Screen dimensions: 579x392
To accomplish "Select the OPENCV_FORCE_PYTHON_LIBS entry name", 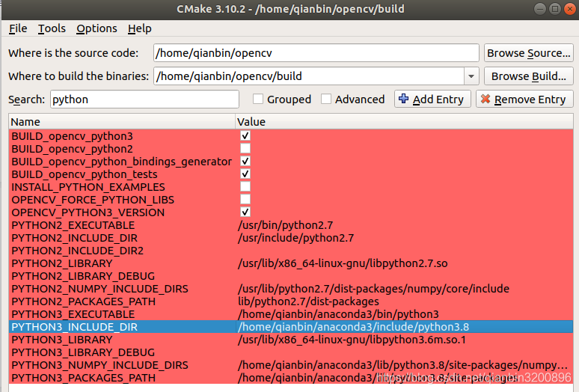I will (93, 200).
